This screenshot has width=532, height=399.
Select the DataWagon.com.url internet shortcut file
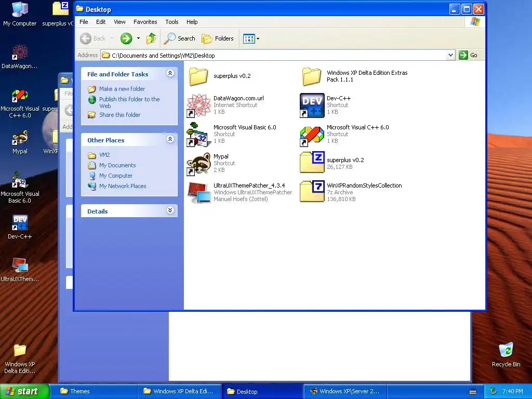(225, 105)
